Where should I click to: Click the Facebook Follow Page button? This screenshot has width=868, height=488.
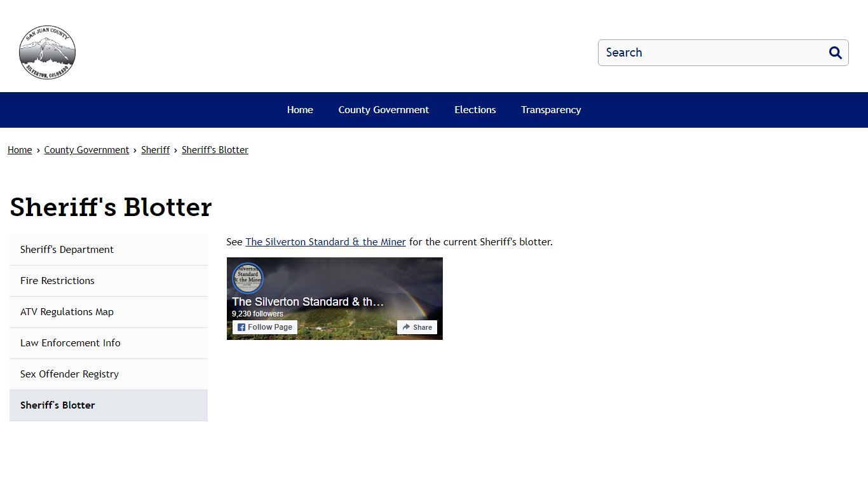point(265,327)
